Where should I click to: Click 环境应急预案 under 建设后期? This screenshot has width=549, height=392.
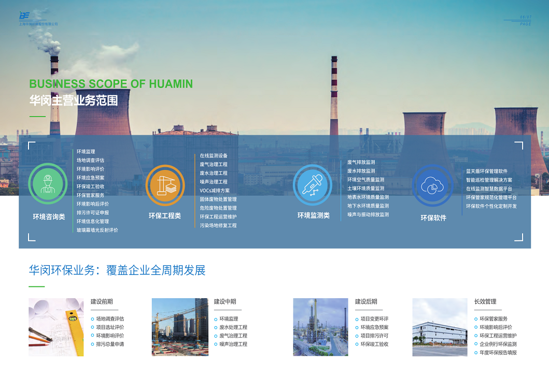click(374, 327)
